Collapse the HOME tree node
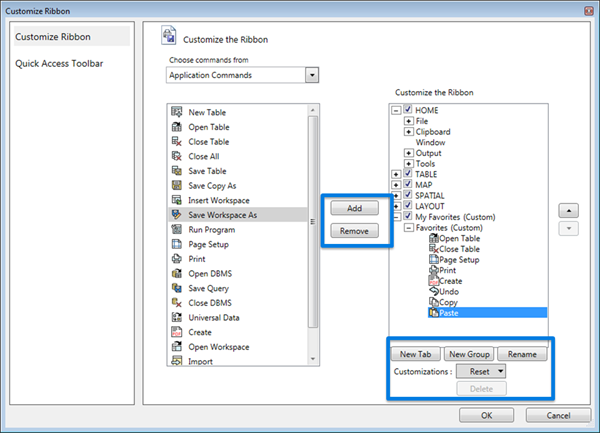 (396, 111)
